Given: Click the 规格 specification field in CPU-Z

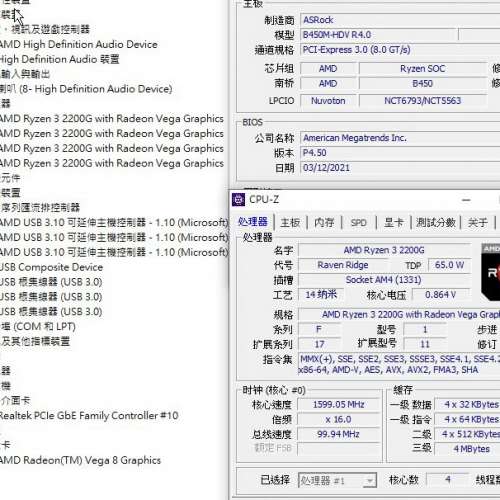Looking at the screenshot, I should (x=399, y=315).
